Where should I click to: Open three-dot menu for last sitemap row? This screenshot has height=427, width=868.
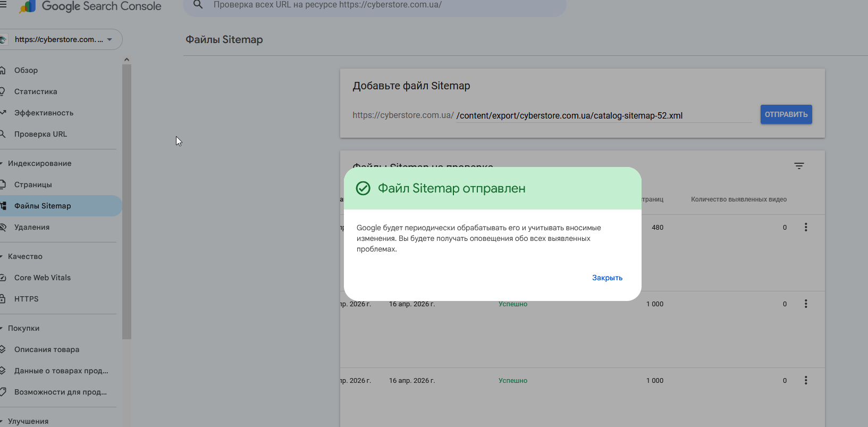(806, 381)
